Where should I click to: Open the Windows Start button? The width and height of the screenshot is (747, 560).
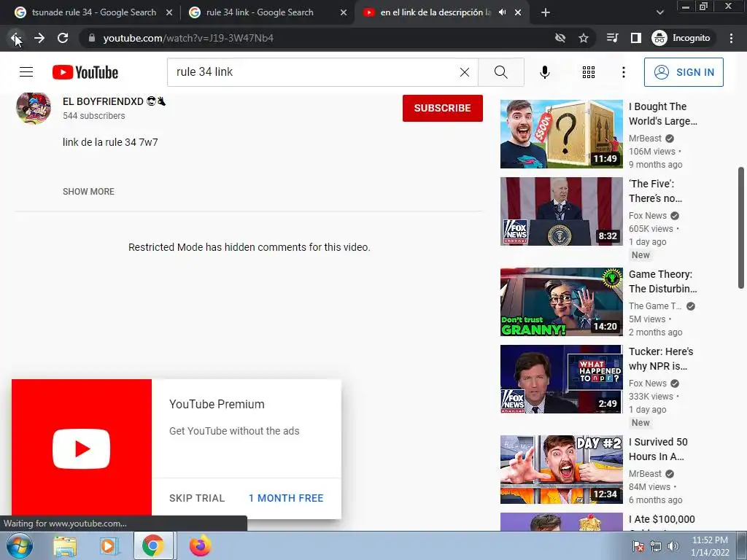20,545
